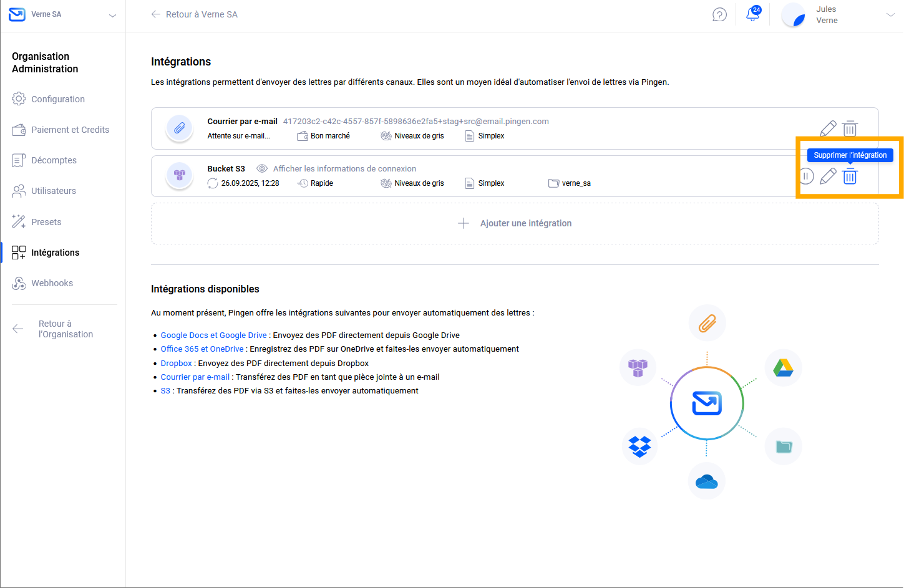
Task: Open the Utilisateurs section
Action: [54, 191]
